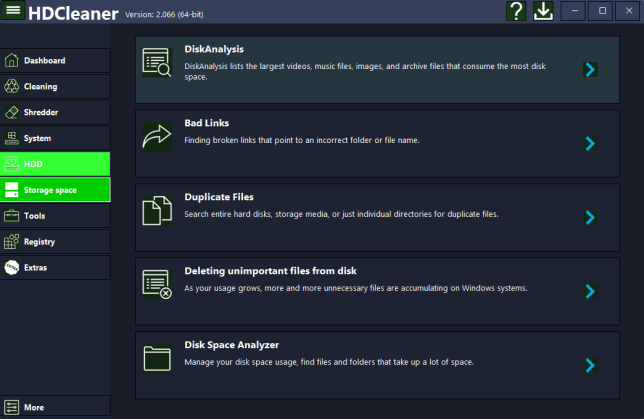Image resolution: width=644 pixels, height=419 pixels.
Task: Click 'As your usage grows' description
Action: pyautogui.click(x=356, y=288)
